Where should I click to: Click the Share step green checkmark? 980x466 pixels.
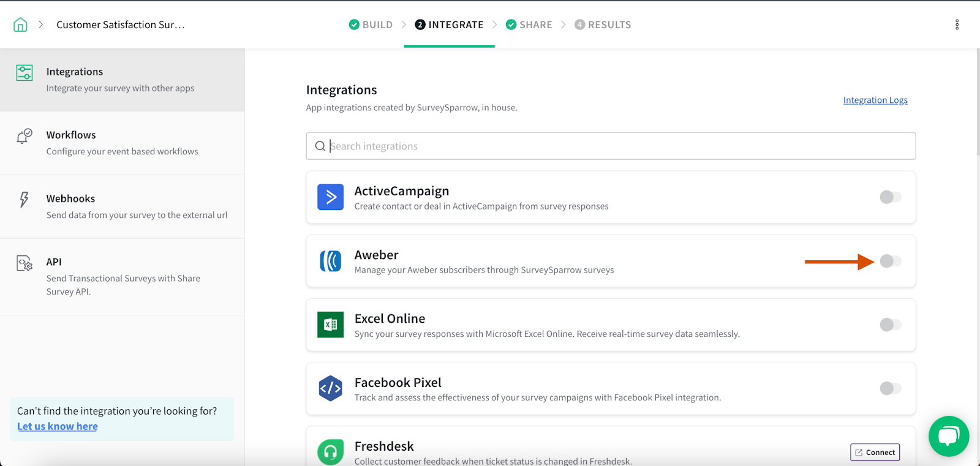coord(511,24)
